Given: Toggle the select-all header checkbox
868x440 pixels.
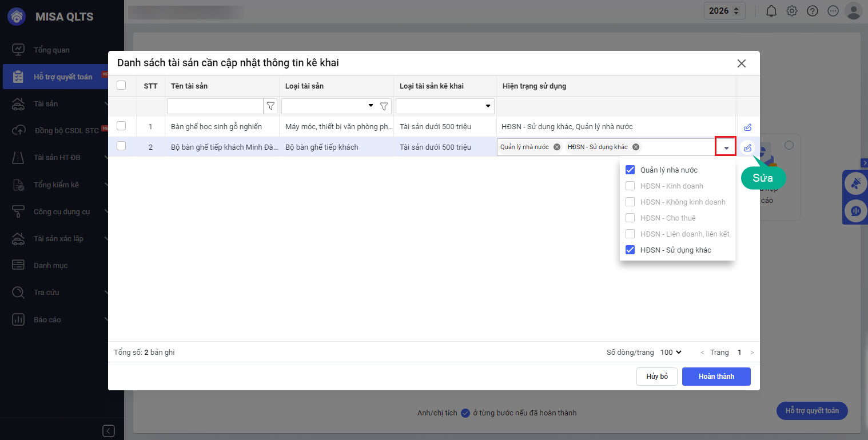Looking at the screenshot, I should click(x=121, y=85).
